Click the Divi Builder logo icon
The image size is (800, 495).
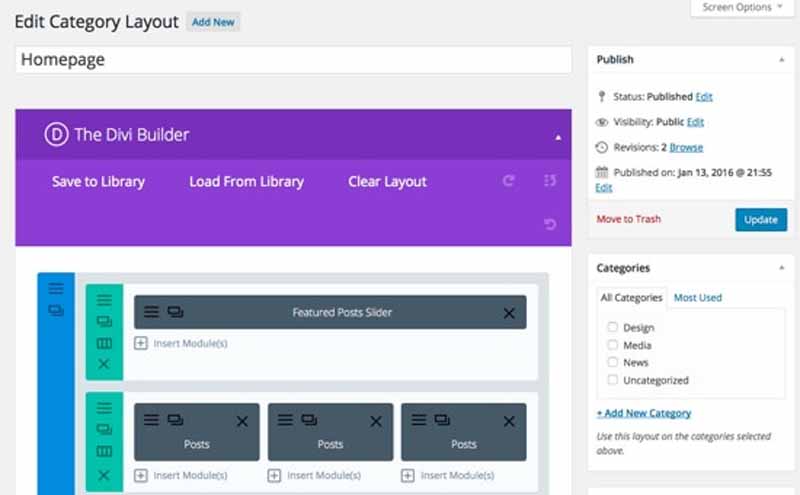click(56, 135)
